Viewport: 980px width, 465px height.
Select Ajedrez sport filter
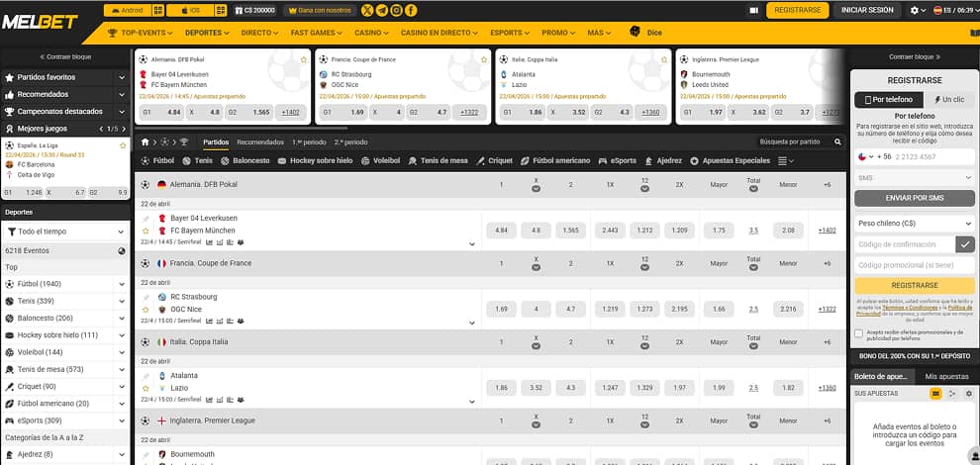(664, 160)
